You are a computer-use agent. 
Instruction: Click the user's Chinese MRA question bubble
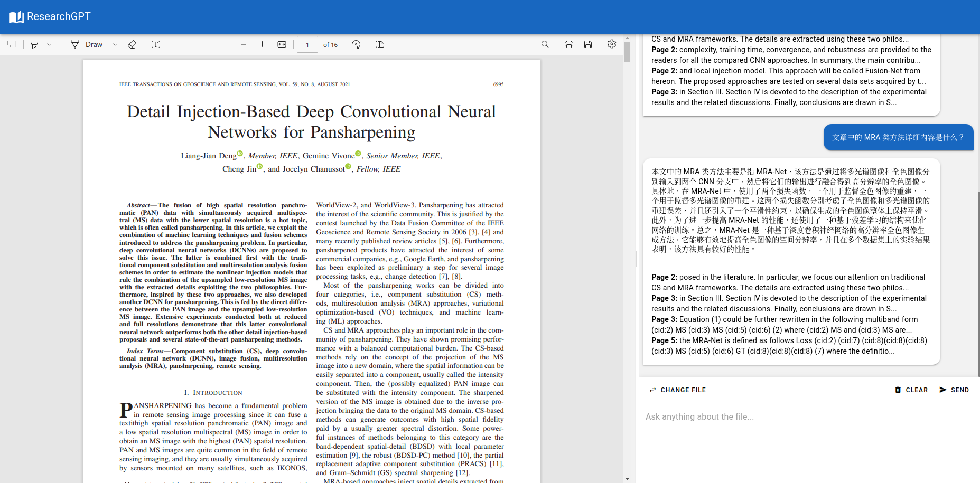tap(898, 137)
